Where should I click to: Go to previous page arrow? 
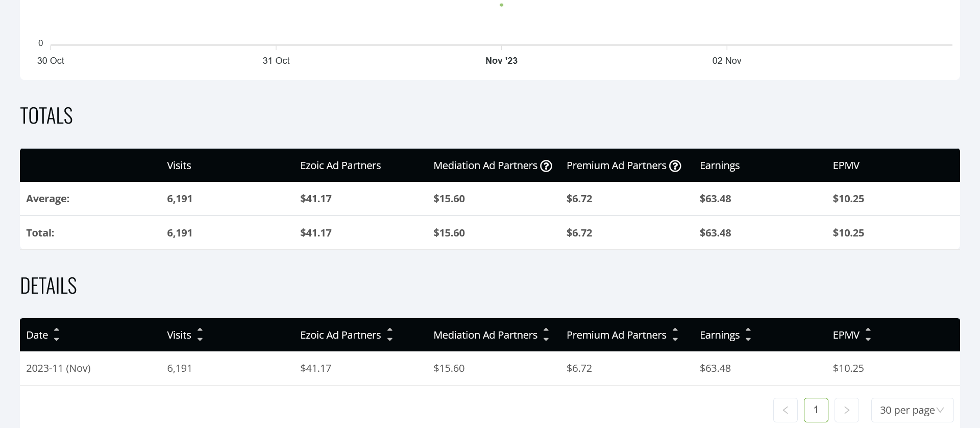click(x=786, y=410)
